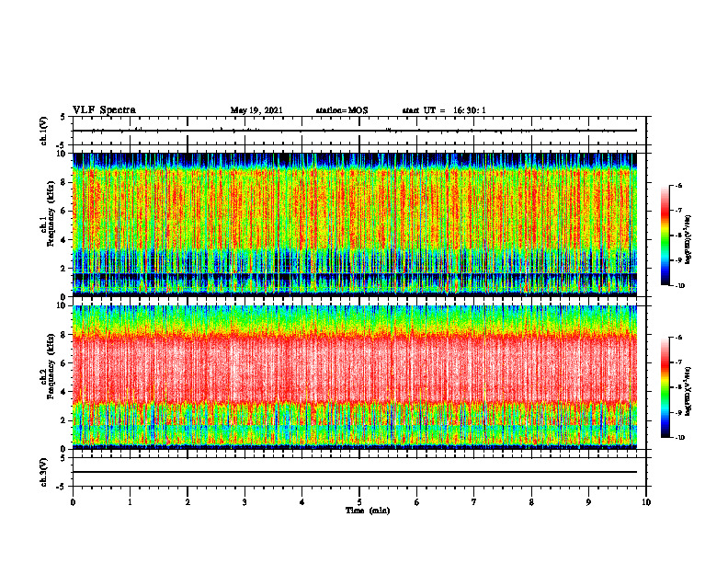The width and height of the screenshot is (728, 563).
Task: Click time axis tick label "8"
Action: pyautogui.click(x=531, y=502)
